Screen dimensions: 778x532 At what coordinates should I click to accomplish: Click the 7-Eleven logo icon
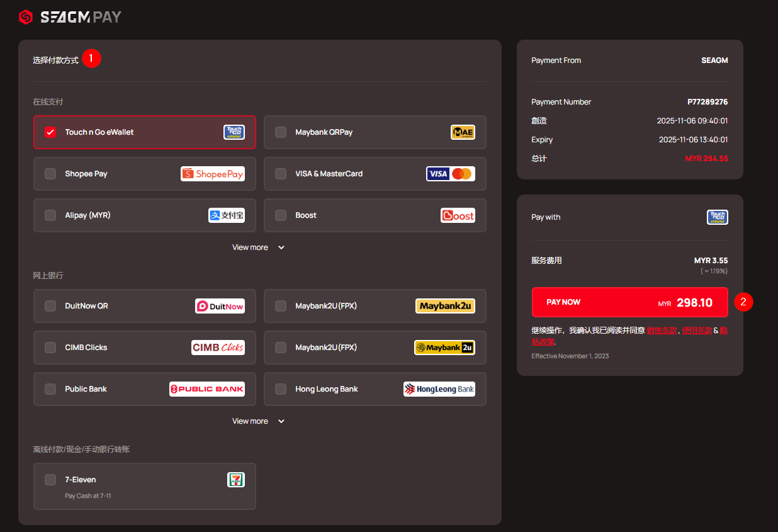click(235, 480)
